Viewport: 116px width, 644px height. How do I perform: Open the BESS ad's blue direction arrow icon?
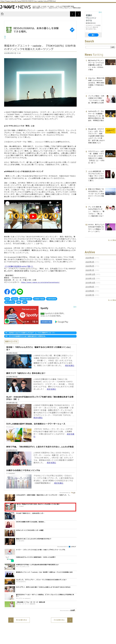click(x=72, y=30)
